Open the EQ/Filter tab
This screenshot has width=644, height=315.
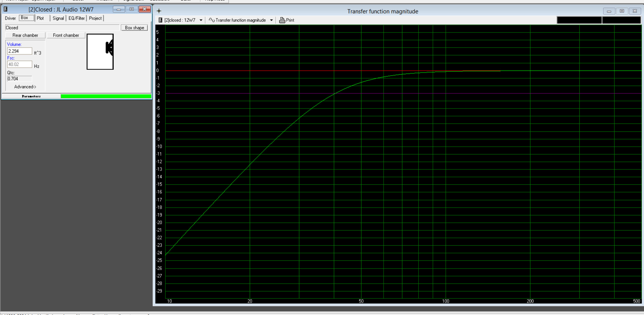tap(77, 18)
